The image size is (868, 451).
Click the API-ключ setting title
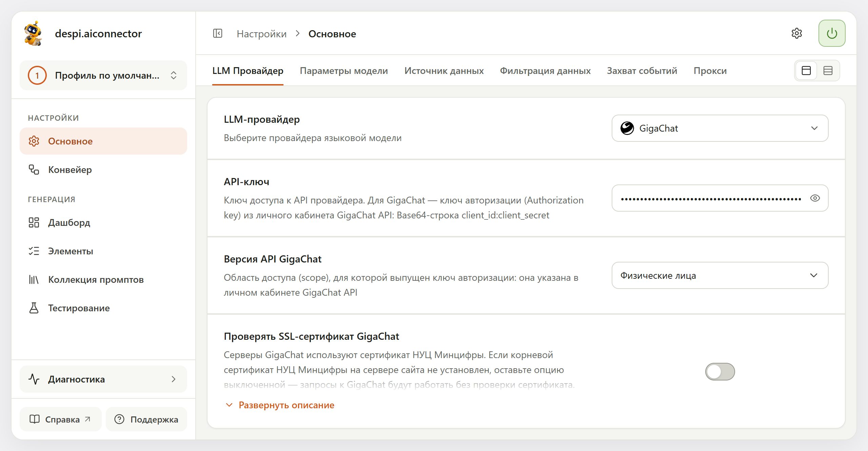[246, 182]
